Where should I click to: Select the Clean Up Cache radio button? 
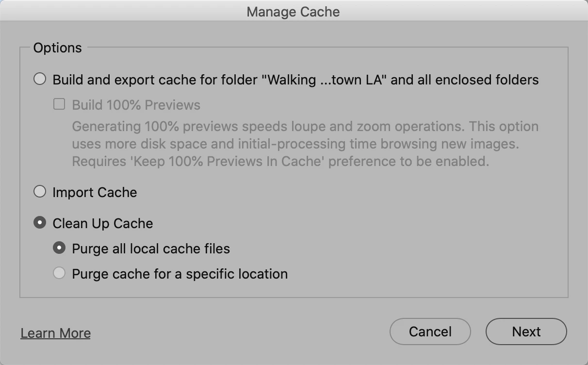[40, 223]
